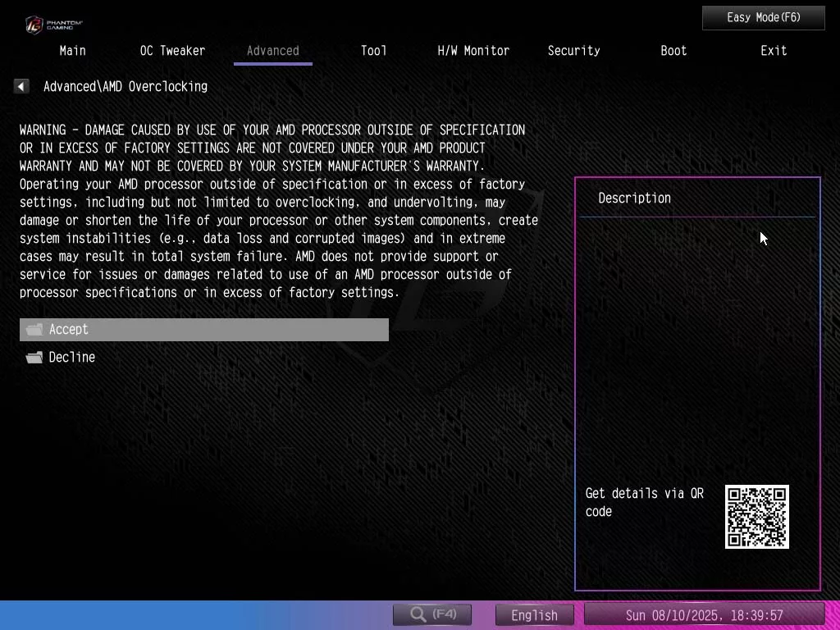Click the date and time display

(704, 615)
